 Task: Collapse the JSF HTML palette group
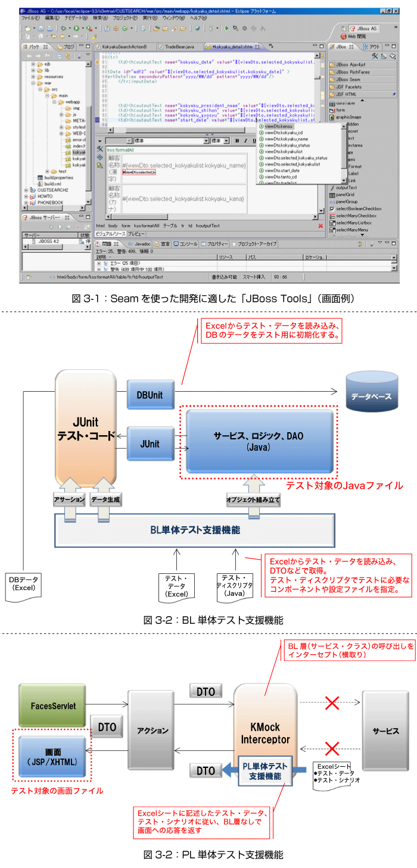[x=362, y=95]
